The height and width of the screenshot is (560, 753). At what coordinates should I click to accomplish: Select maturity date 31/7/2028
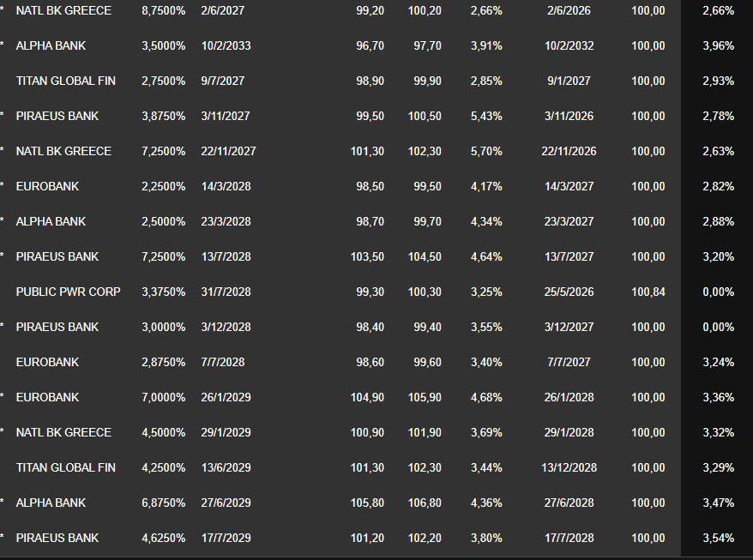226,291
